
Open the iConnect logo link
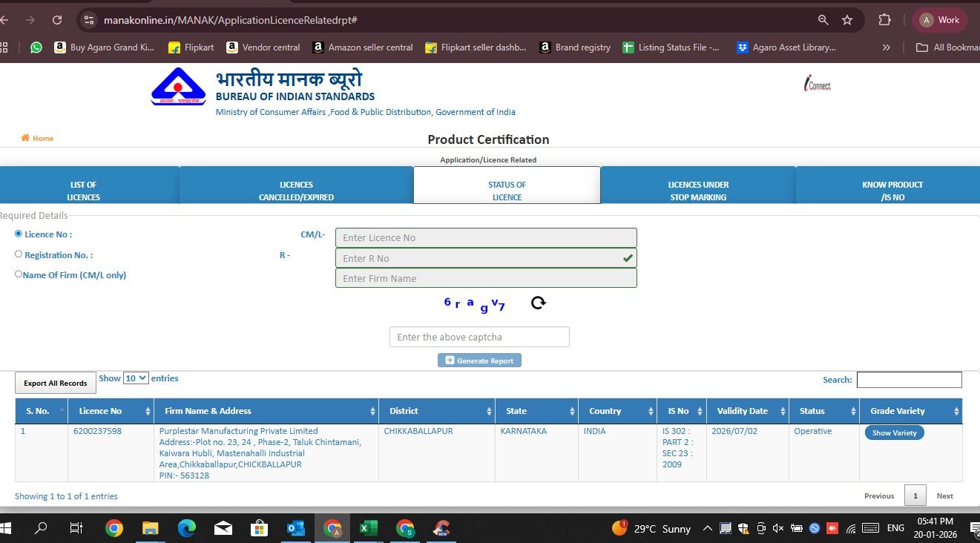[817, 85]
